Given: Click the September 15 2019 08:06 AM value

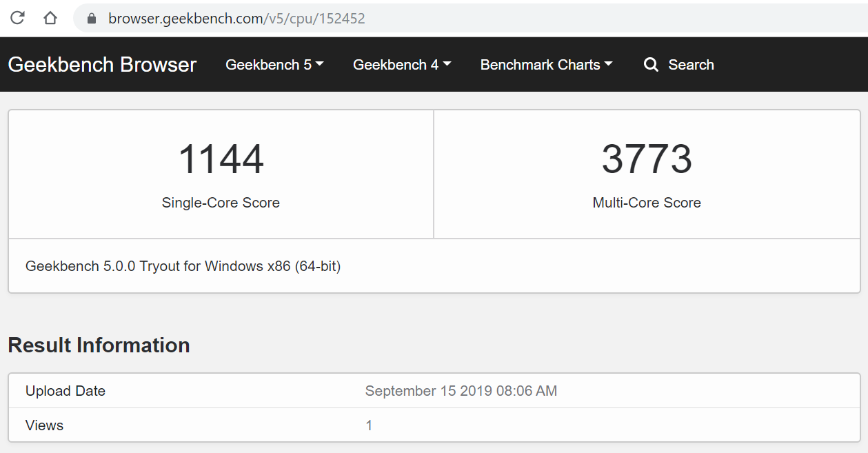Looking at the screenshot, I should click(x=461, y=391).
